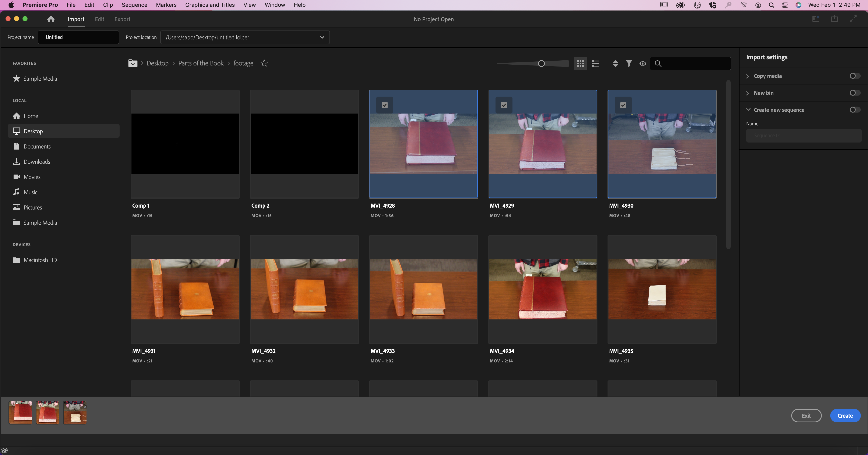The image size is (868, 455).
Task: Open Apple menu
Action: coord(11,5)
